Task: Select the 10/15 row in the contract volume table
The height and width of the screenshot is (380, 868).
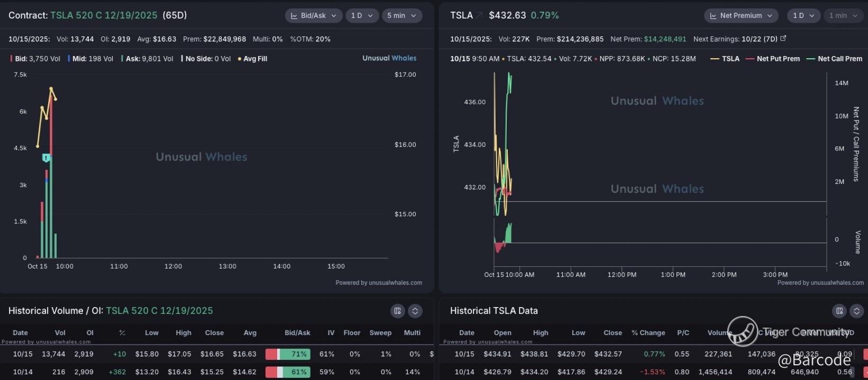Action: [x=217, y=354]
